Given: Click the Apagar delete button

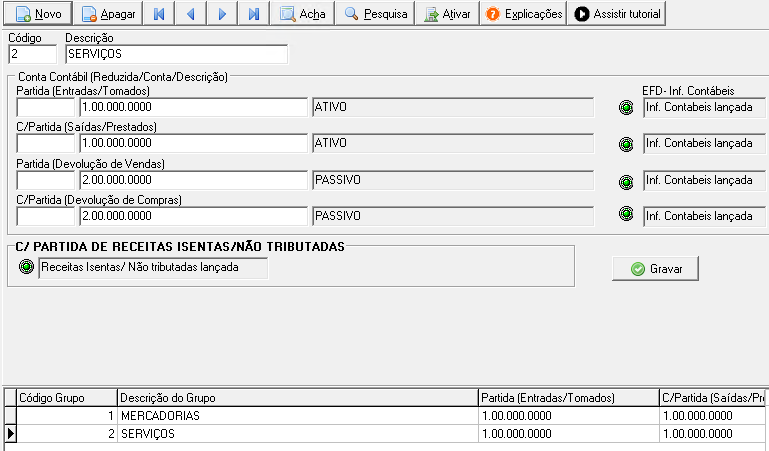Looking at the screenshot, I should [x=108, y=14].
